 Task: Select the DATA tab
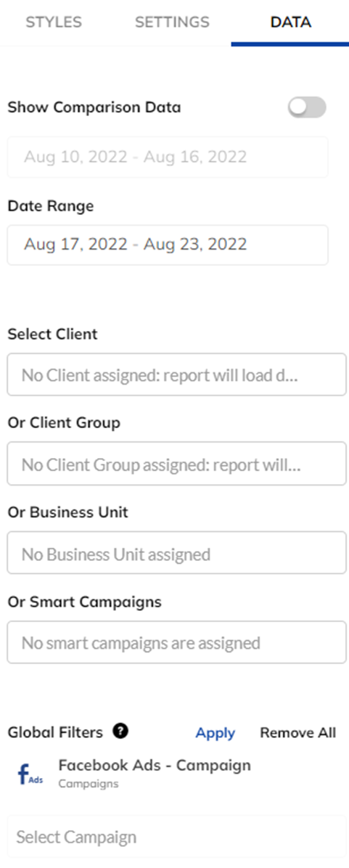290,22
